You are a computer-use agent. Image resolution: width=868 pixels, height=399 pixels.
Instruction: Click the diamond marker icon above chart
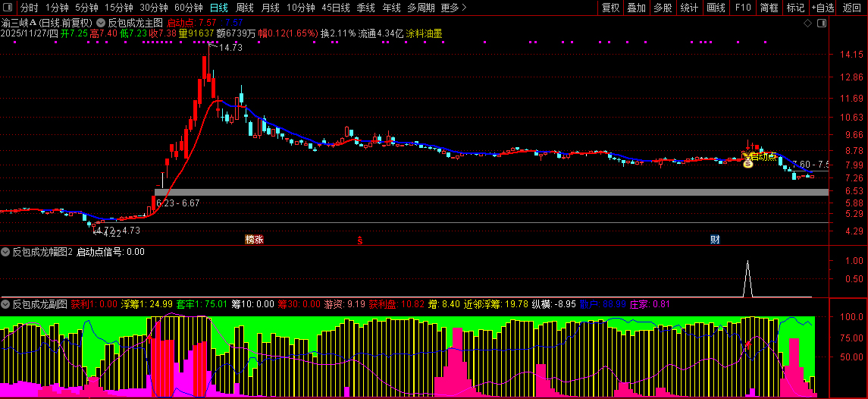[807, 24]
